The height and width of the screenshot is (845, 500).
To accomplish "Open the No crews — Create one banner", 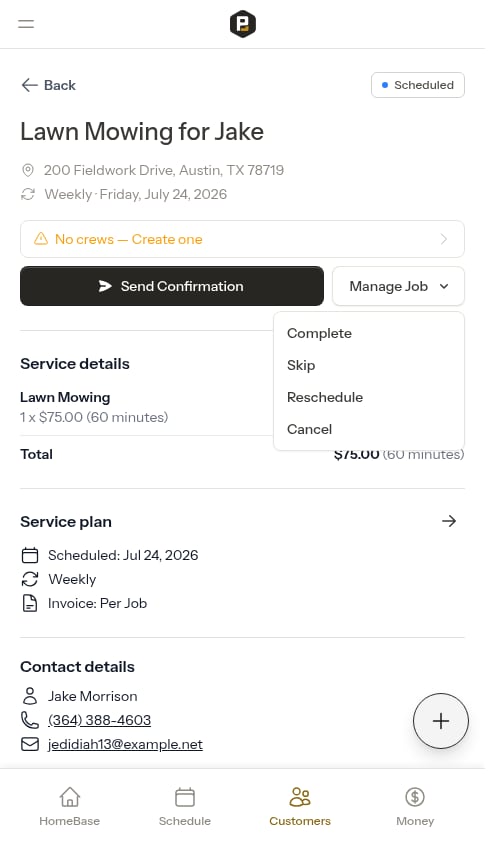I will 242,239.
